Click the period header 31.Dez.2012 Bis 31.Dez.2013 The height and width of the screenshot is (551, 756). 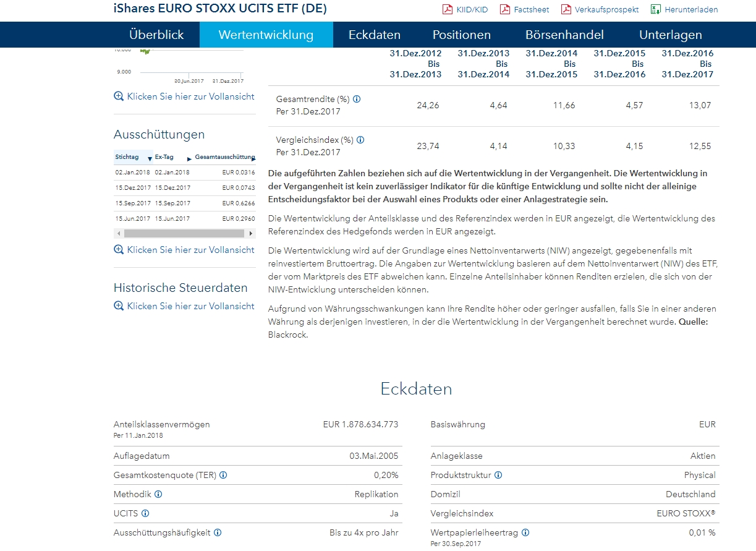tap(415, 64)
